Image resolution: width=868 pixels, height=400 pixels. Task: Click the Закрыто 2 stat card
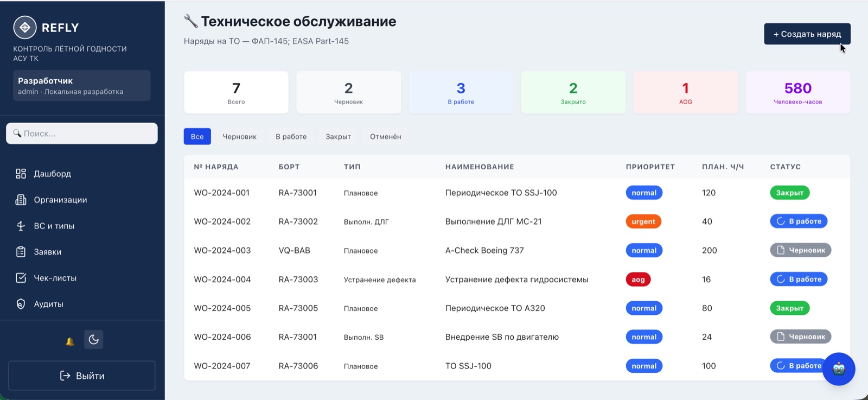click(x=573, y=92)
